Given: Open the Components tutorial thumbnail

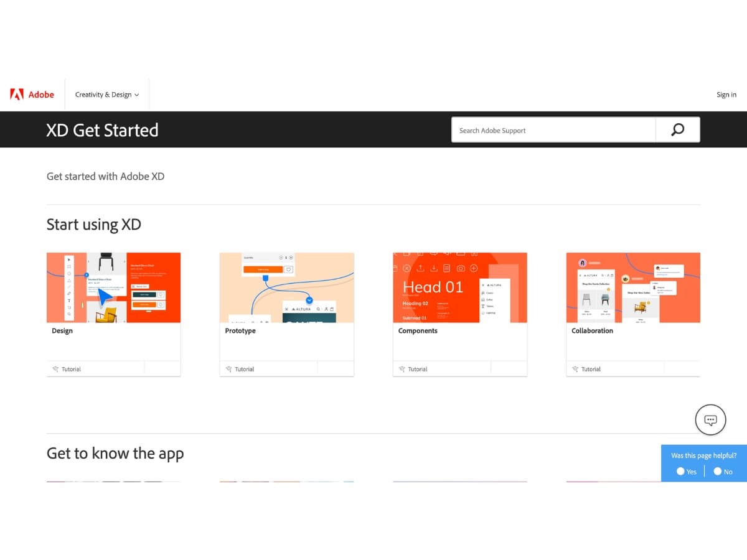Looking at the screenshot, I should (460, 287).
